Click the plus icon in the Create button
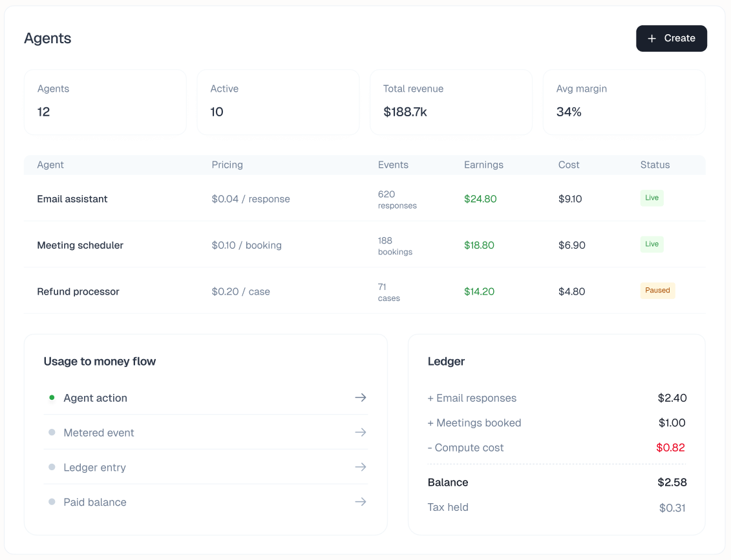This screenshot has height=560, width=731. [652, 38]
